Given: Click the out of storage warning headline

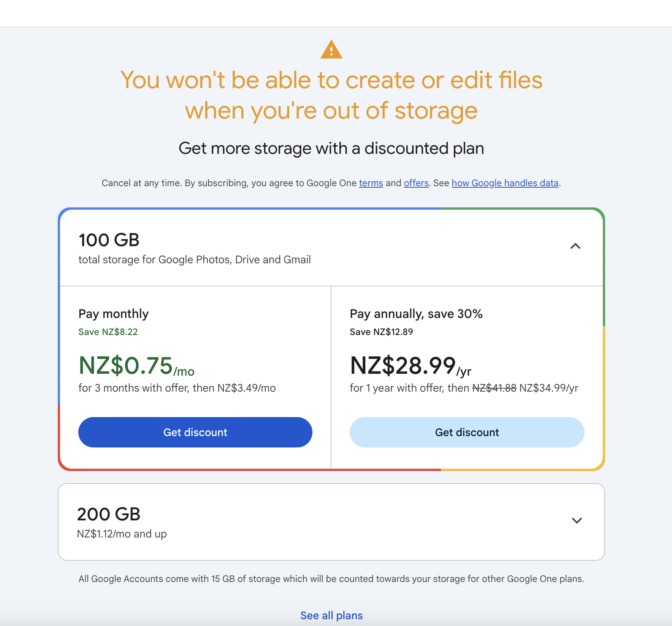Looking at the screenshot, I should pyautogui.click(x=331, y=95).
